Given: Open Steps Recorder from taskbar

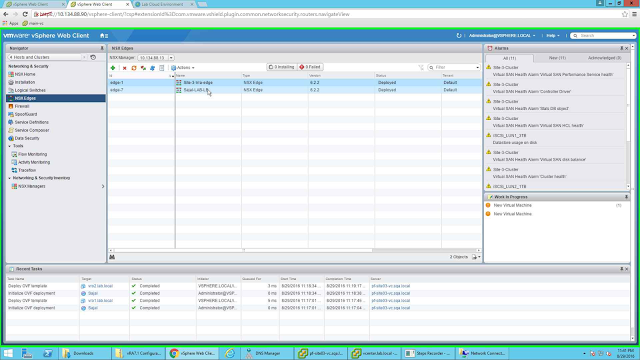Looking at the screenshot, I should (429, 353).
